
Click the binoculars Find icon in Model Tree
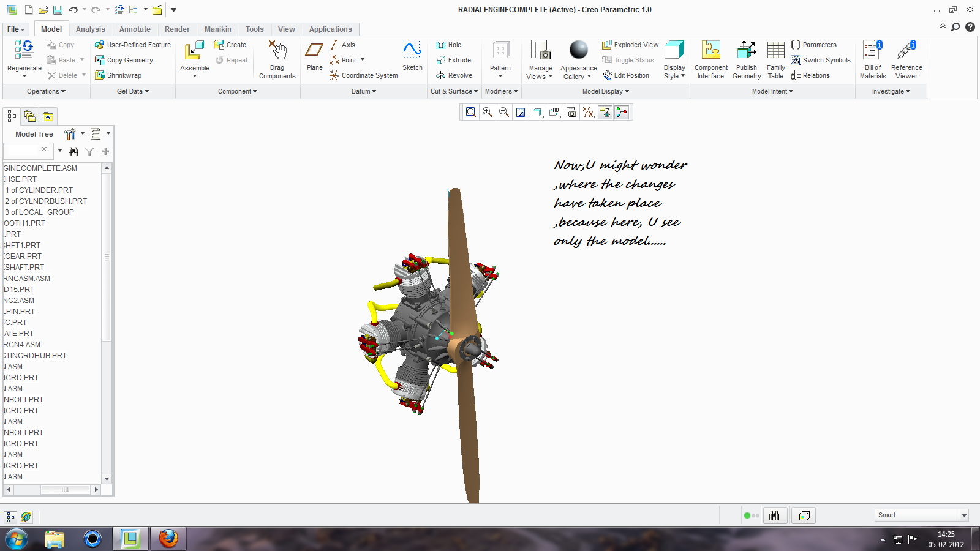coord(73,151)
